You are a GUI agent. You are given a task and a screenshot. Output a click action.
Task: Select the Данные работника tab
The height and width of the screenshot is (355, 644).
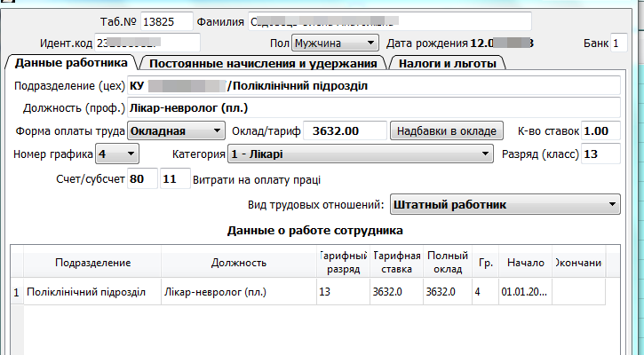(x=72, y=63)
